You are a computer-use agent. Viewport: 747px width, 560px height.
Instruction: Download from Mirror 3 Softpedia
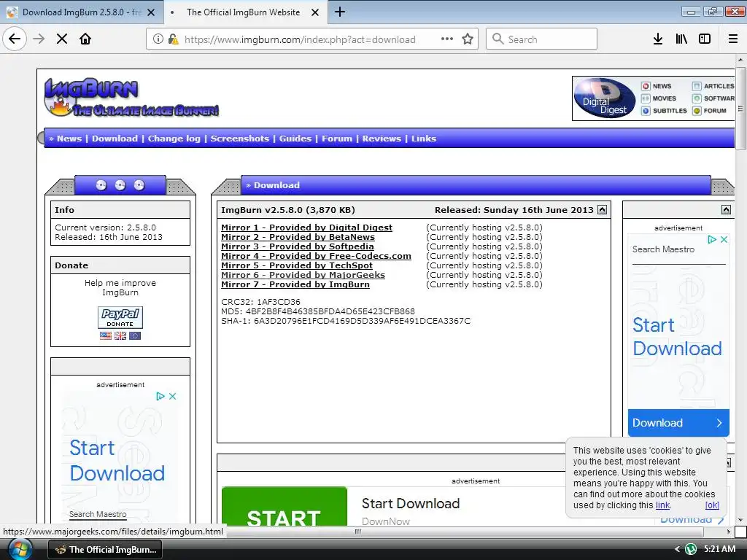point(298,246)
